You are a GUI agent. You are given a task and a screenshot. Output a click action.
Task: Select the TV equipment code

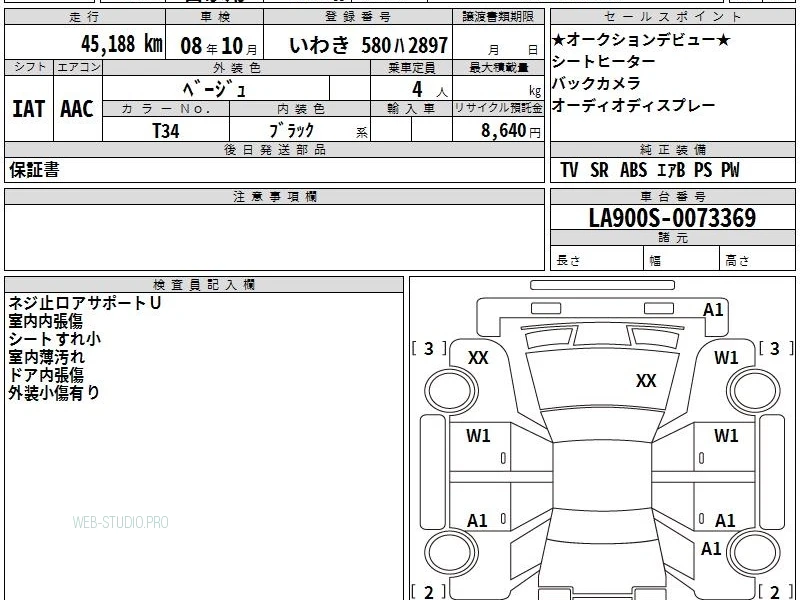click(569, 170)
